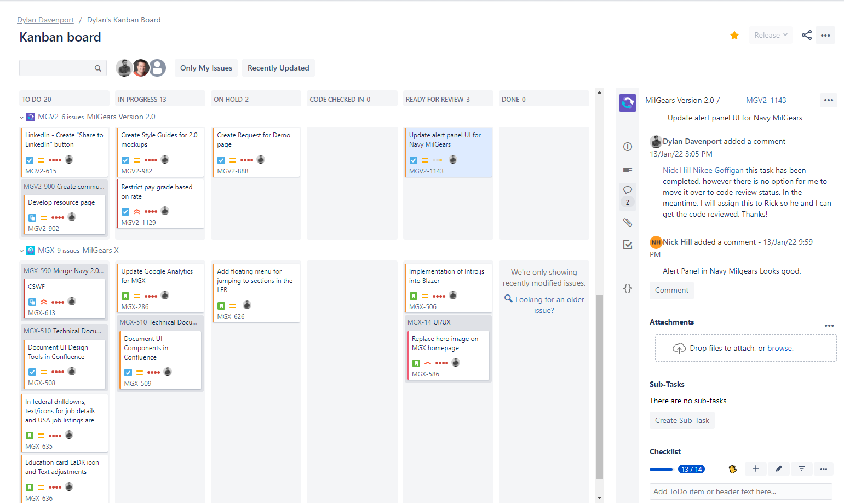
Task: Click task type checkbox on MGV2-888 card
Action: click(x=221, y=160)
